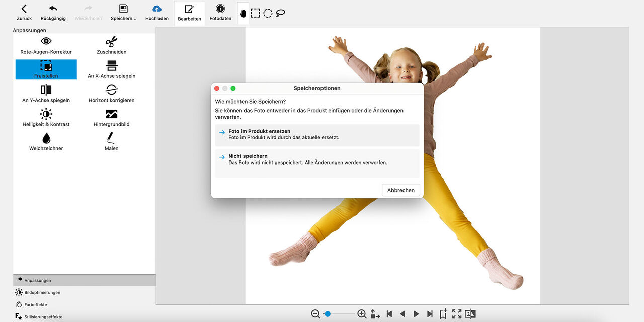This screenshot has height=322, width=644.
Task: Choose the Nicht speichern option
Action: point(317,163)
